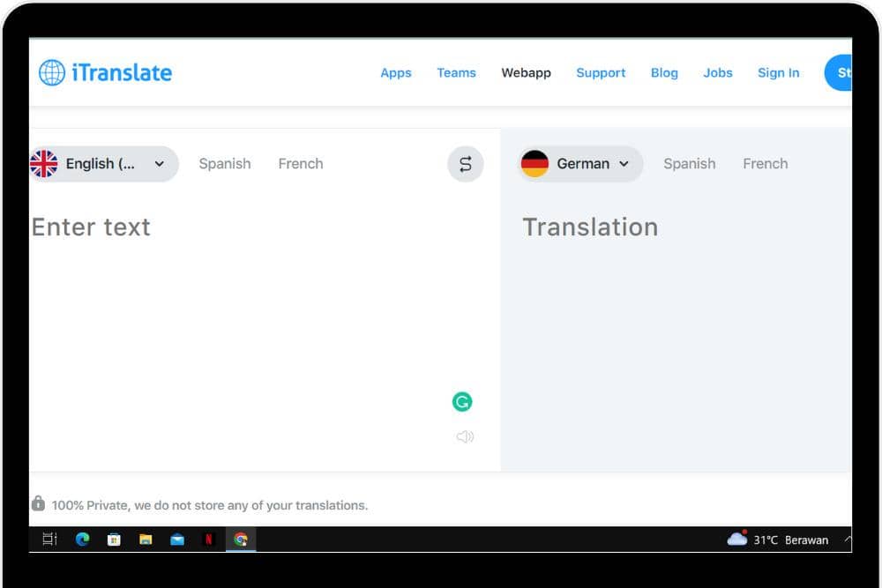
Task: Open the Apps menu item
Action: point(396,73)
